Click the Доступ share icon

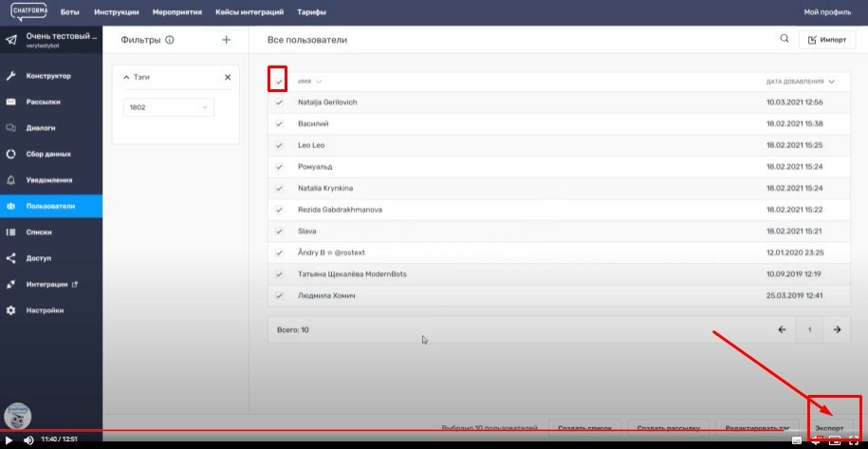(x=11, y=258)
